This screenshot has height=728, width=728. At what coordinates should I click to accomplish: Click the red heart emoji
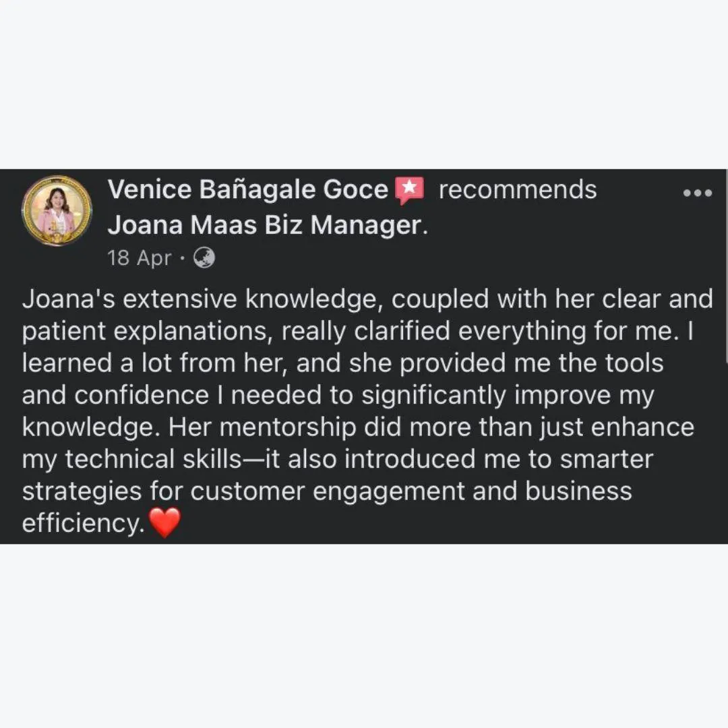point(164,522)
